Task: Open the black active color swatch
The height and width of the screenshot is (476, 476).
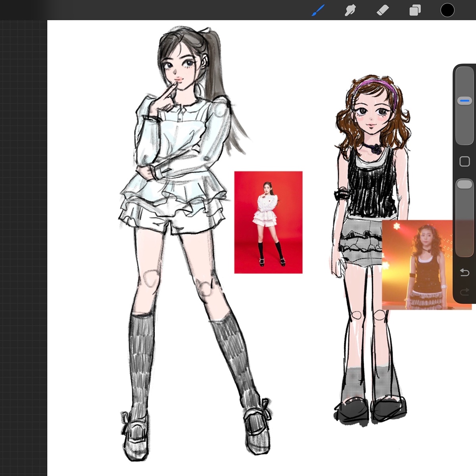Action: (447, 10)
